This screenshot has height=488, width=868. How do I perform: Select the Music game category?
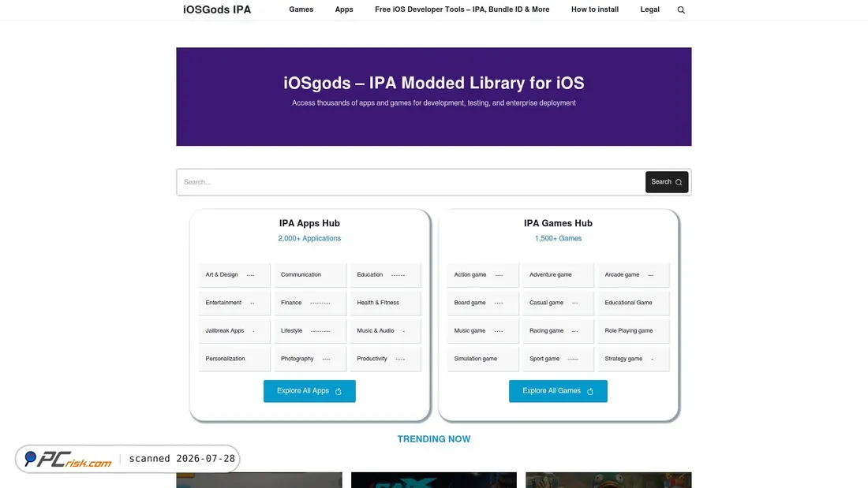point(483,331)
